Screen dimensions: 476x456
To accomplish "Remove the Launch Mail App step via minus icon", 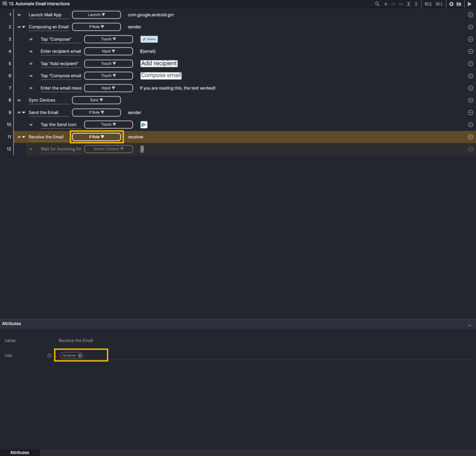I will [470, 15].
